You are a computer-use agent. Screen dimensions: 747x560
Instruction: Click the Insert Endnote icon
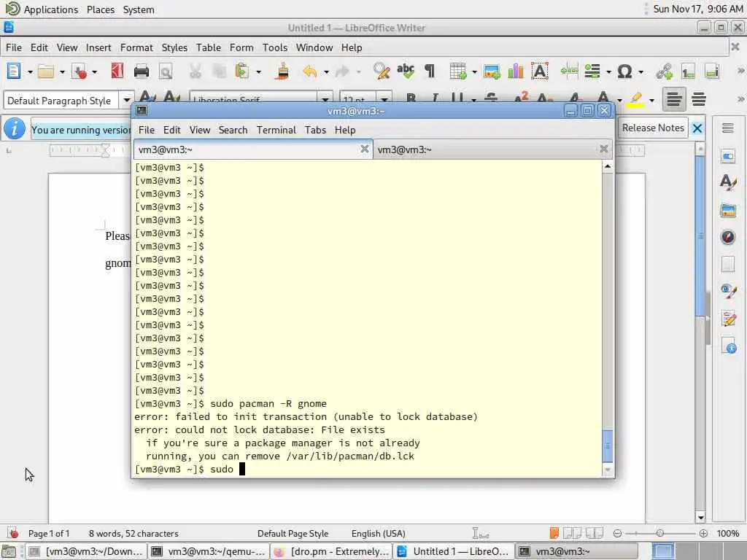(x=712, y=71)
